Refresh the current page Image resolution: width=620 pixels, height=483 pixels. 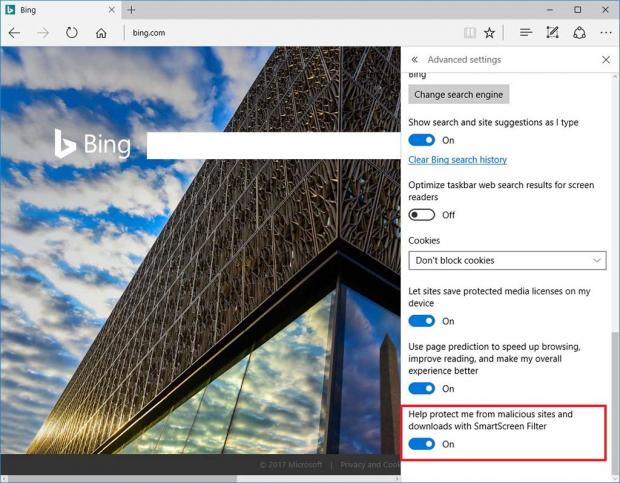[72, 32]
